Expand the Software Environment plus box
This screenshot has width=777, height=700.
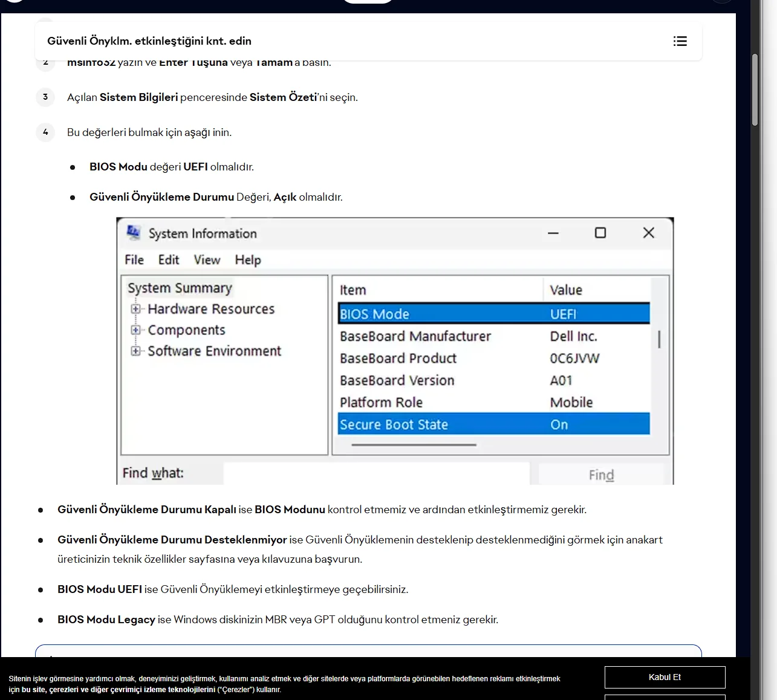click(x=135, y=351)
